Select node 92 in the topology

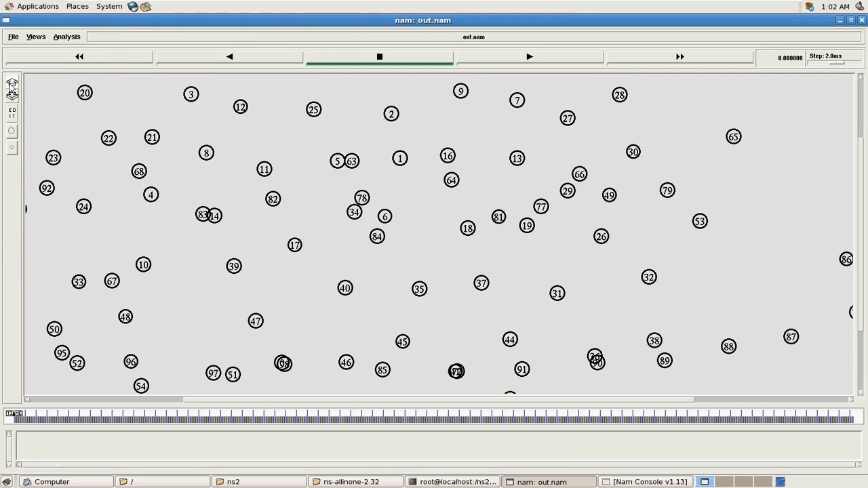tap(46, 188)
